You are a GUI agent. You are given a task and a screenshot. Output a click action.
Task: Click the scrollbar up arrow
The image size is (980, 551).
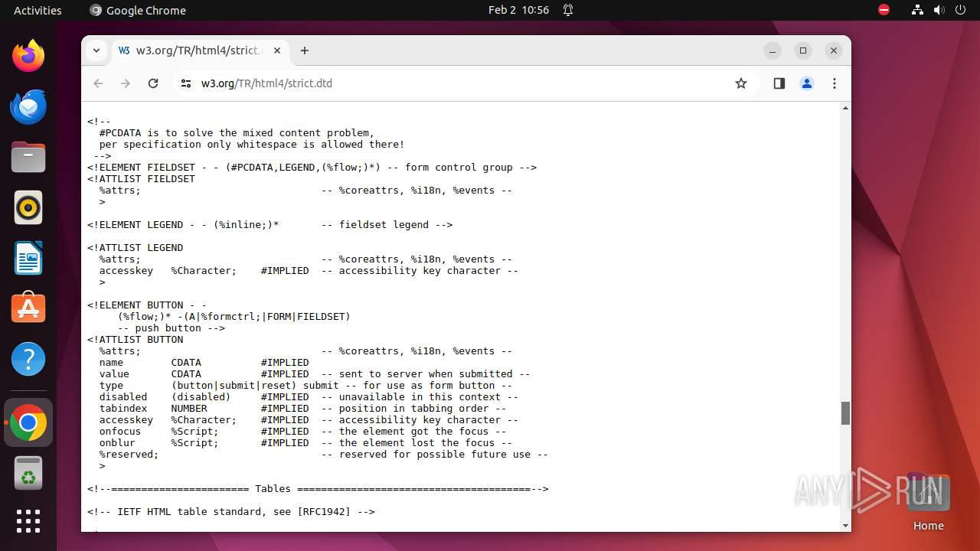coord(845,109)
